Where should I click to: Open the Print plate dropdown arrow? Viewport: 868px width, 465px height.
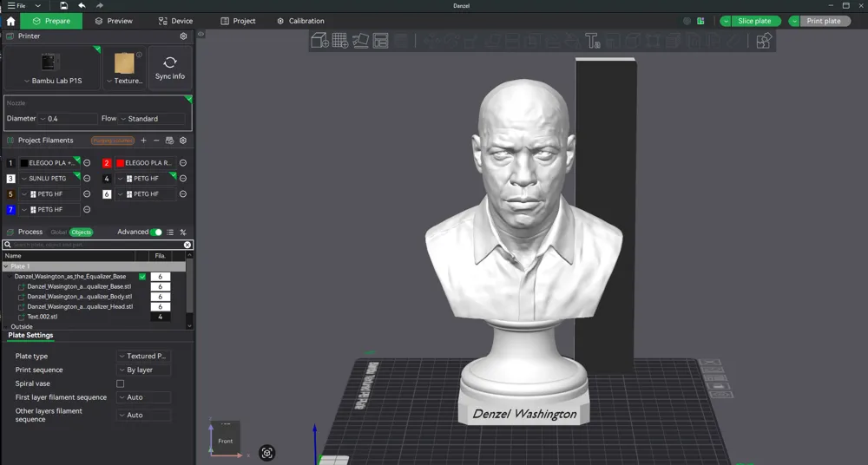[794, 21]
